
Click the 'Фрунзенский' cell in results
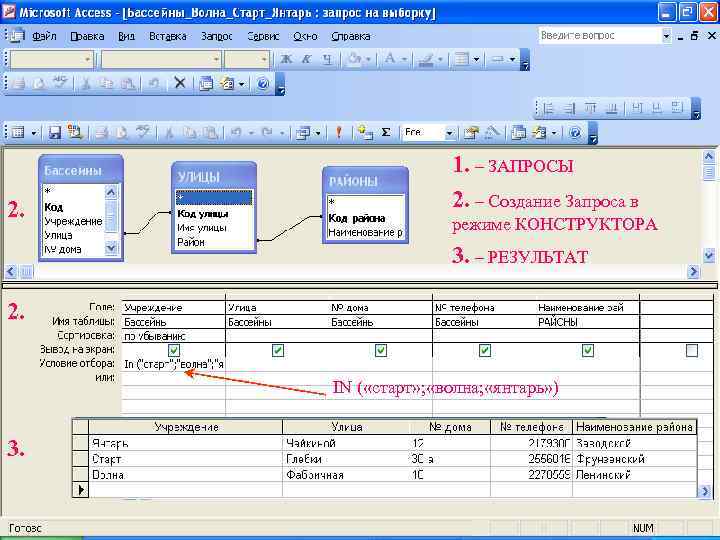(635, 459)
